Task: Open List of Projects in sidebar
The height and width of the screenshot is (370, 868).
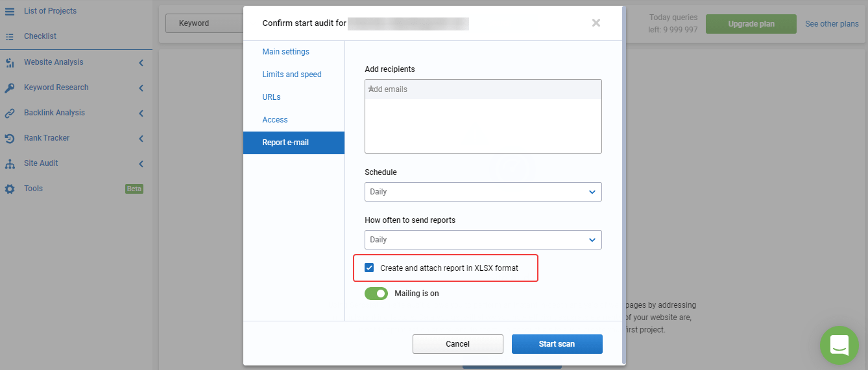Action: (50, 11)
